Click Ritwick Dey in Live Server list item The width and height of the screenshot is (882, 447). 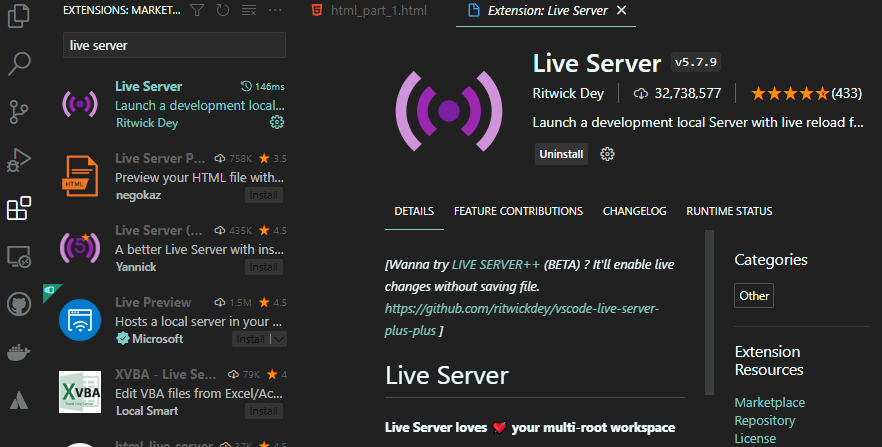147,123
